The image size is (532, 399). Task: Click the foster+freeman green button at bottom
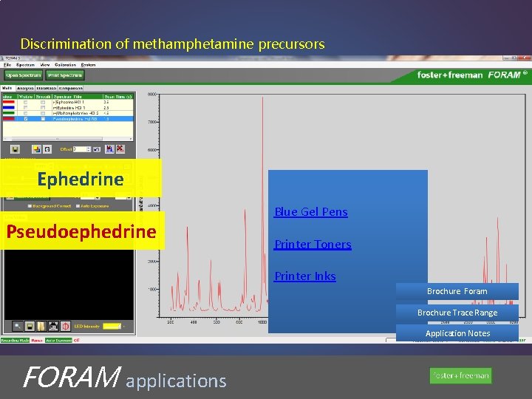(460, 375)
